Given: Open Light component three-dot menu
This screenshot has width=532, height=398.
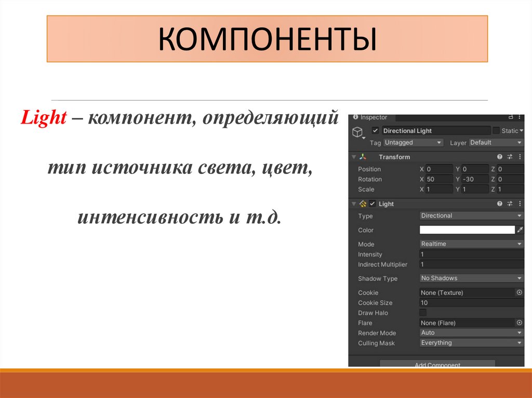Looking at the screenshot, I should coord(520,203).
